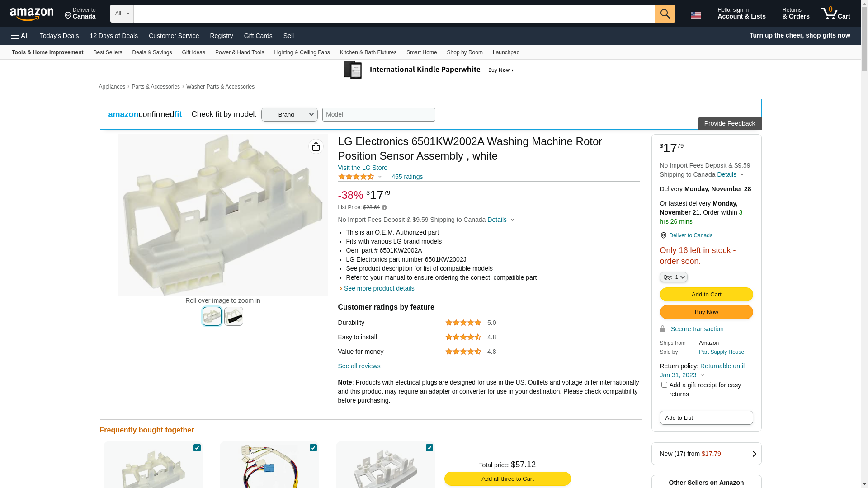Go to Gift Cards menu item

pyautogui.click(x=258, y=36)
